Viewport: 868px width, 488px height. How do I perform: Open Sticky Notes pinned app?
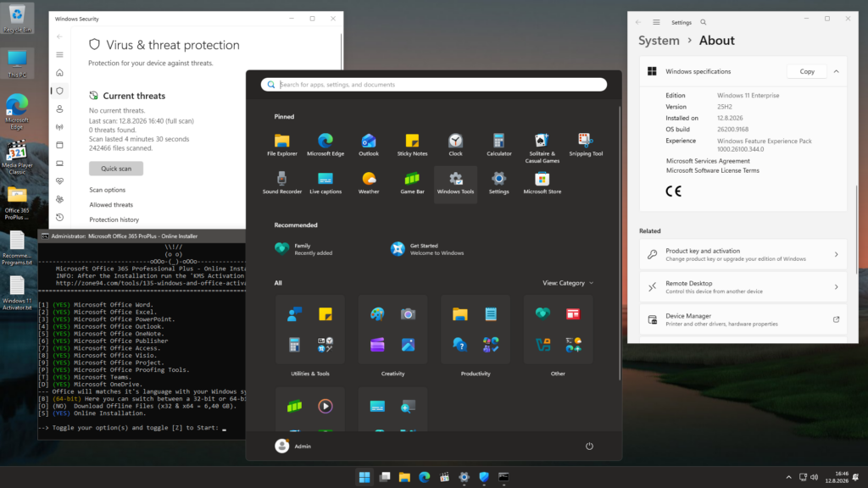coord(412,145)
